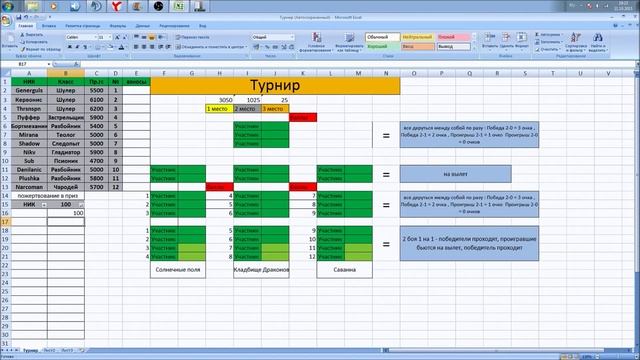The height and width of the screenshot is (360, 640).
Task: Select the 'Саванна' cell
Action: (x=344, y=270)
